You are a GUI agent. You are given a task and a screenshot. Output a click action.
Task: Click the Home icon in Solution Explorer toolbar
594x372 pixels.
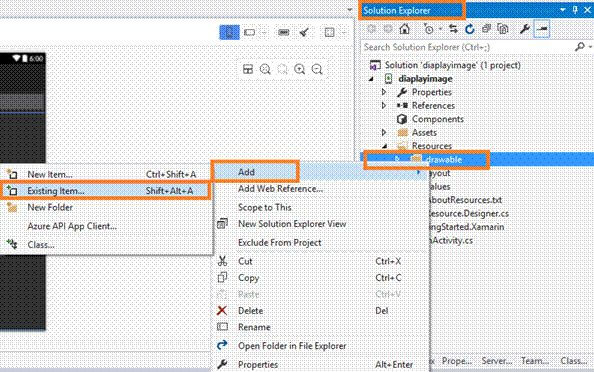point(405,29)
